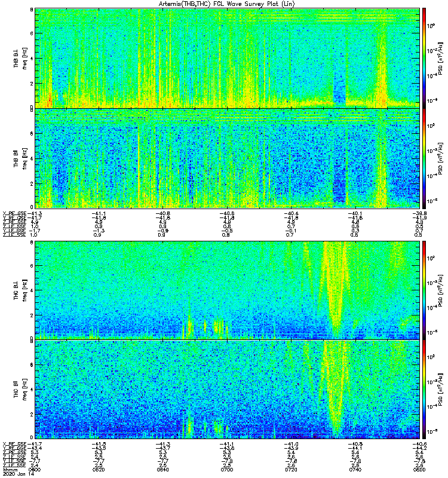Viewport: 448px width, 478px height.
Task: Click the 'THB B∥ freq [Hz]' axis label
Action: 20,158
